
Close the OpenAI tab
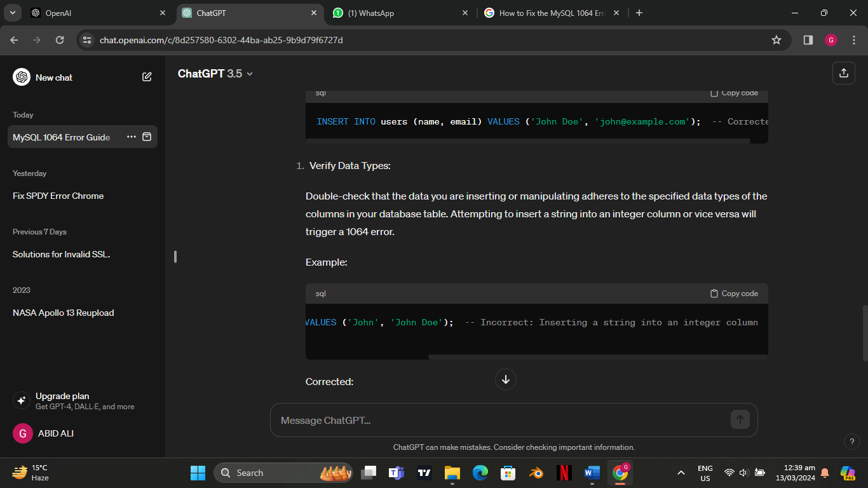tap(163, 13)
